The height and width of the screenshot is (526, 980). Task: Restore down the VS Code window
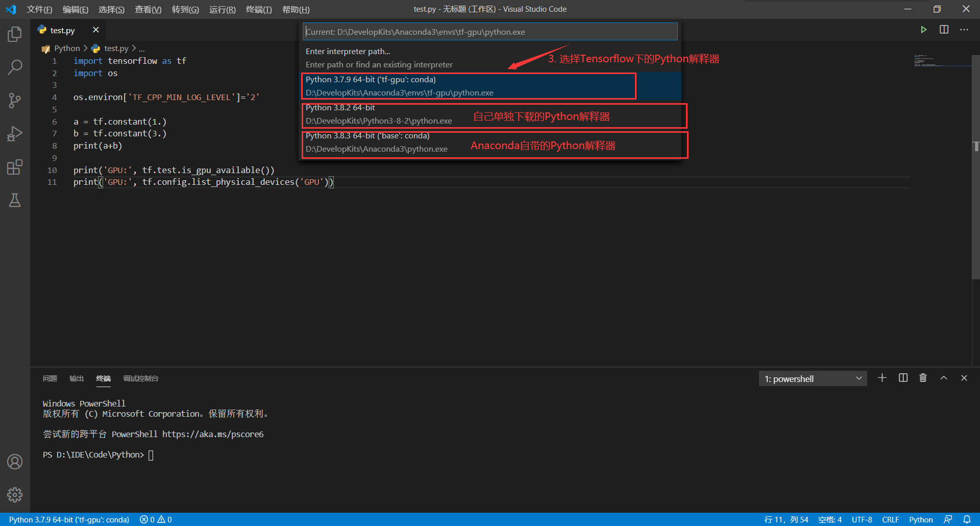pyautogui.click(x=937, y=9)
